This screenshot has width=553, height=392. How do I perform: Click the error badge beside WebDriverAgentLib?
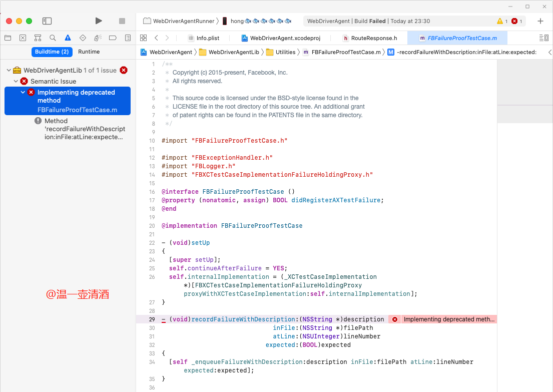coord(124,70)
